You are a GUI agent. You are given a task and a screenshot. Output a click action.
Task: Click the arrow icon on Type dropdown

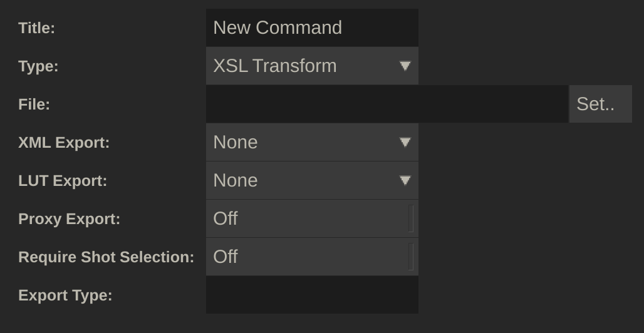(405, 66)
